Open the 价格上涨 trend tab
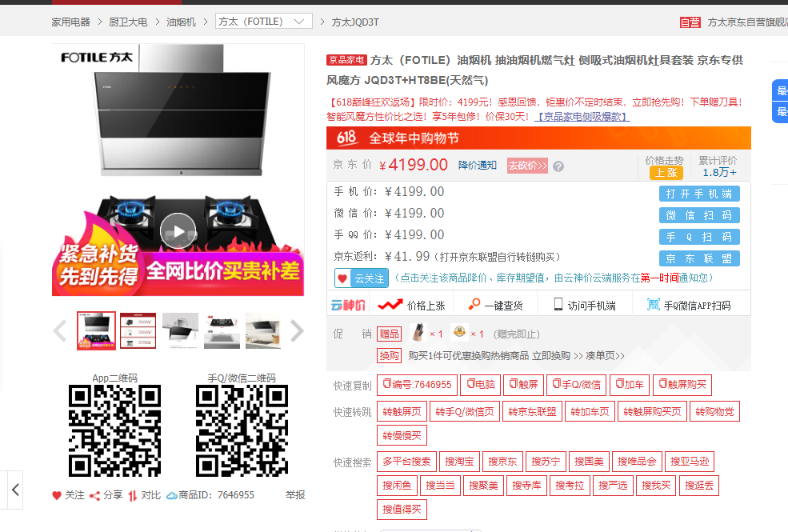Image resolution: width=788 pixels, height=532 pixels. [x=411, y=305]
